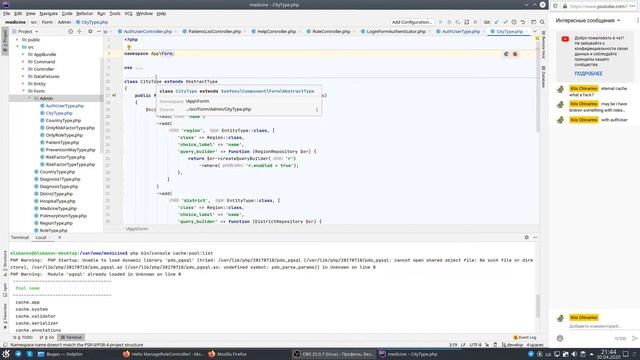Click the intention light bulb icon in editor
This screenshot has height=360, width=640.
tap(129, 47)
